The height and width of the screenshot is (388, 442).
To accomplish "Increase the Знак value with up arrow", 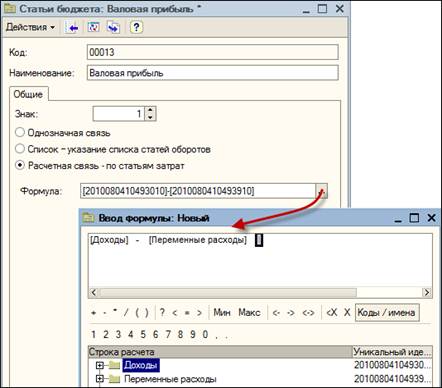I will (x=150, y=110).
